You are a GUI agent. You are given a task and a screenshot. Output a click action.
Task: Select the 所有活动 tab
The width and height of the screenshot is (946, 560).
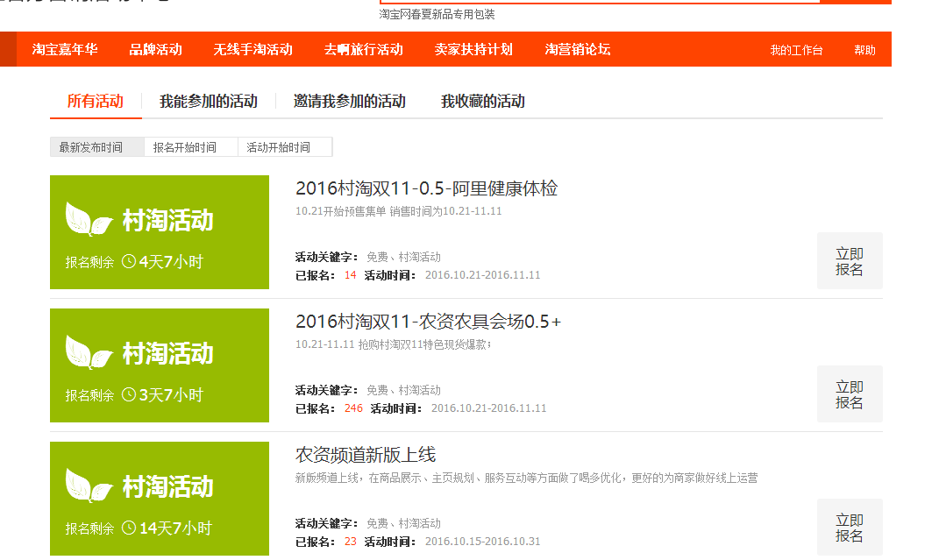click(96, 102)
